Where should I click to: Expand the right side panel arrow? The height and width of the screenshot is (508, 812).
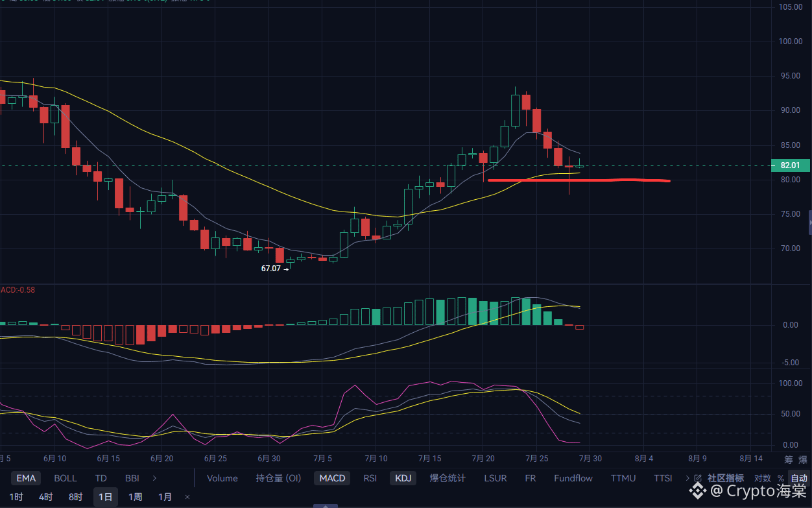809,222
